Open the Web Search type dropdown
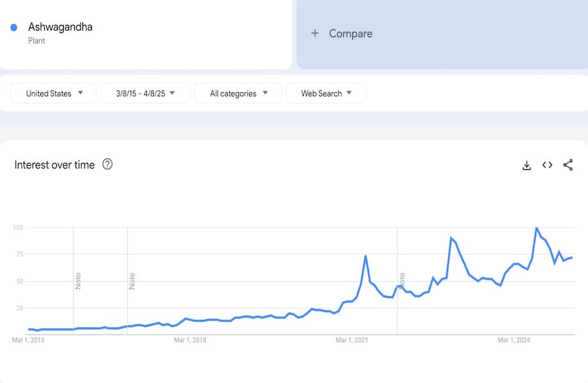Screen dimensions: 588x383 pos(326,93)
